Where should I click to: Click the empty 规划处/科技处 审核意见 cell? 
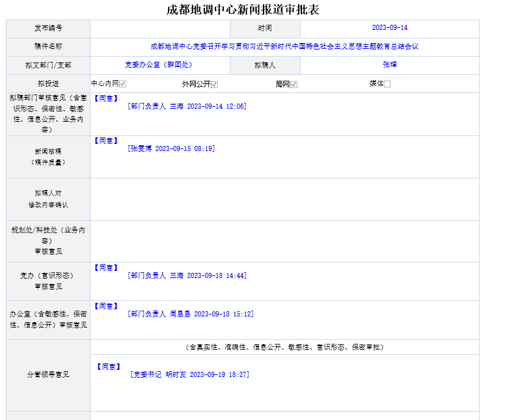pyautogui.click(x=284, y=241)
